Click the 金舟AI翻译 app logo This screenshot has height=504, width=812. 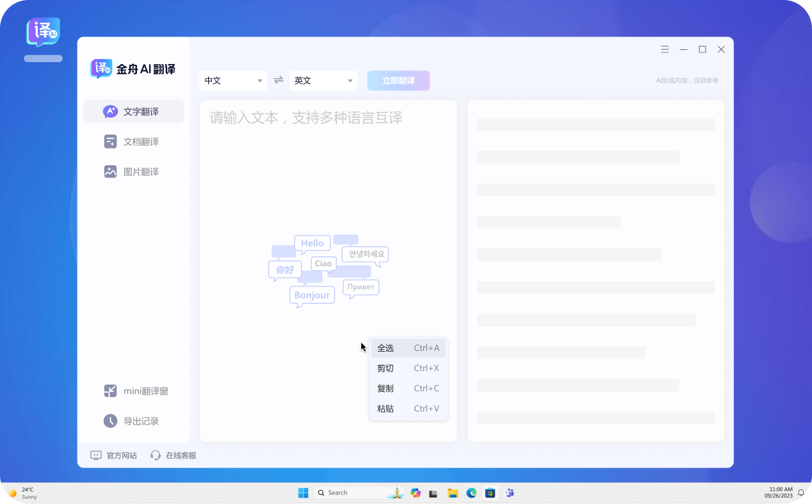(101, 69)
